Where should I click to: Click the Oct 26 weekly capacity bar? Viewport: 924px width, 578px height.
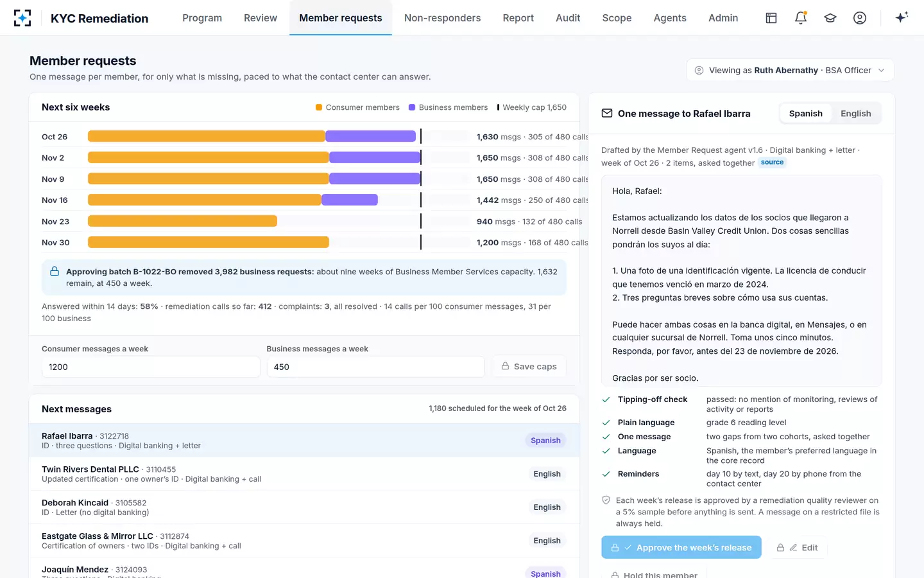pyautogui.click(x=278, y=136)
